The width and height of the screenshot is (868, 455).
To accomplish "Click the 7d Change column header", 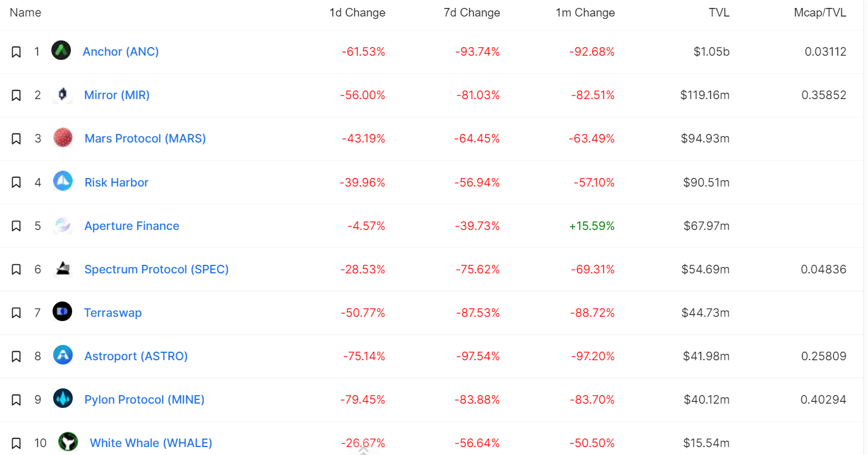I will coord(471,13).
